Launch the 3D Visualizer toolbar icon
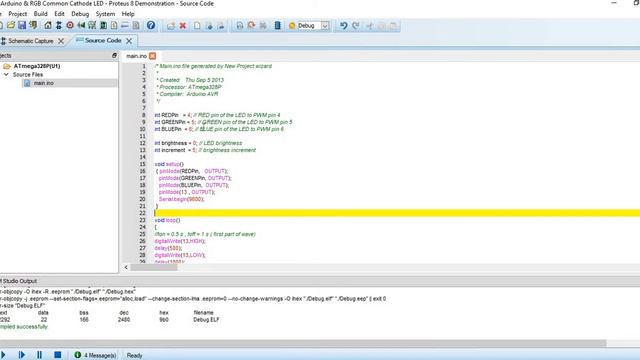Viewport: 640px width, 360px height. [x=81, y=26]
